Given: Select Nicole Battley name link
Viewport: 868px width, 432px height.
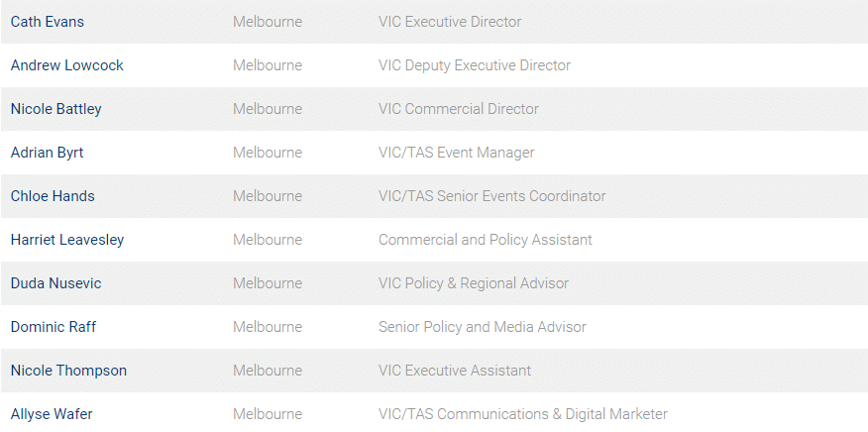Looking at the screenshot, I should point(55,109).
